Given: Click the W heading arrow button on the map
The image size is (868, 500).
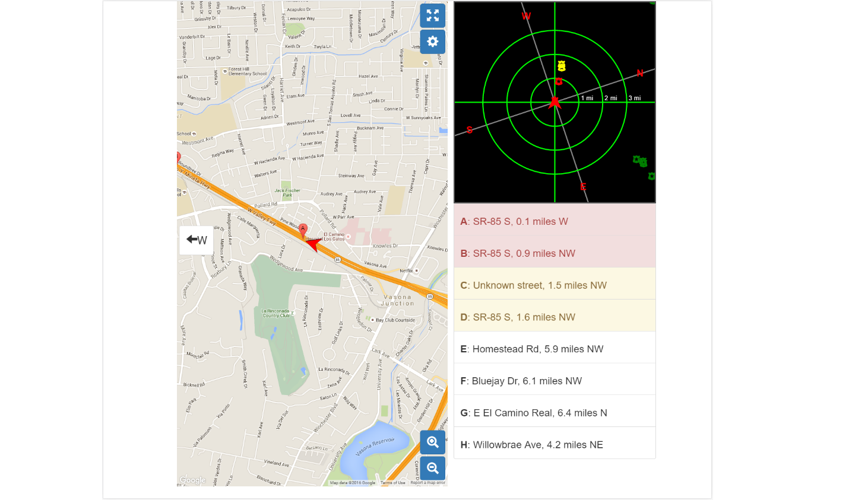Looking at the screenshot, I should tap(197, 240).
